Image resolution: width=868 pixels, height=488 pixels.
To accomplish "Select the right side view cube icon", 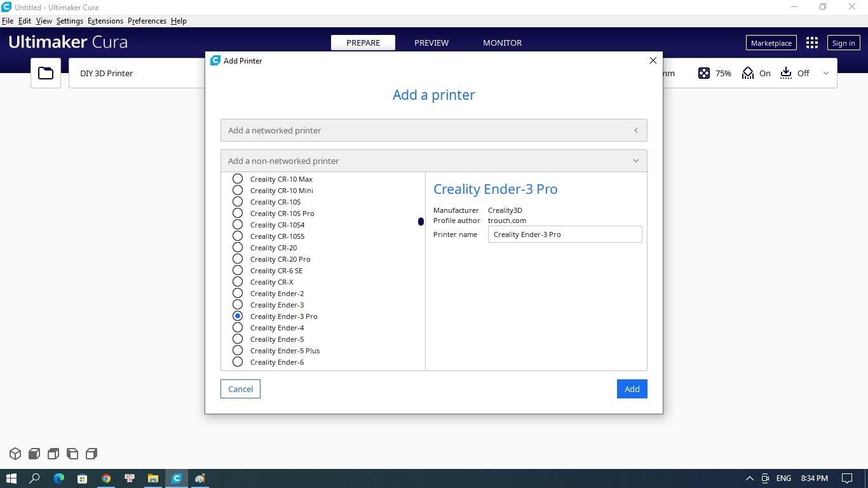I will coord(92,454).
